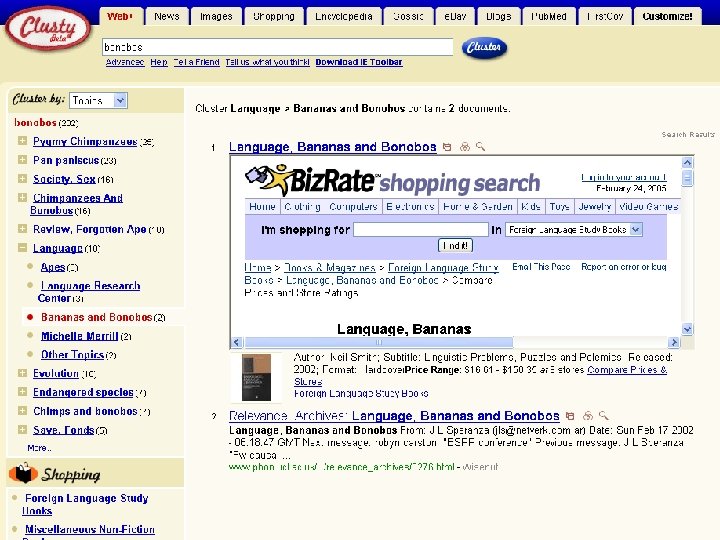Click preview frame scroll down arrow
The height and width of the screenshot is (540, 720).
687,329
